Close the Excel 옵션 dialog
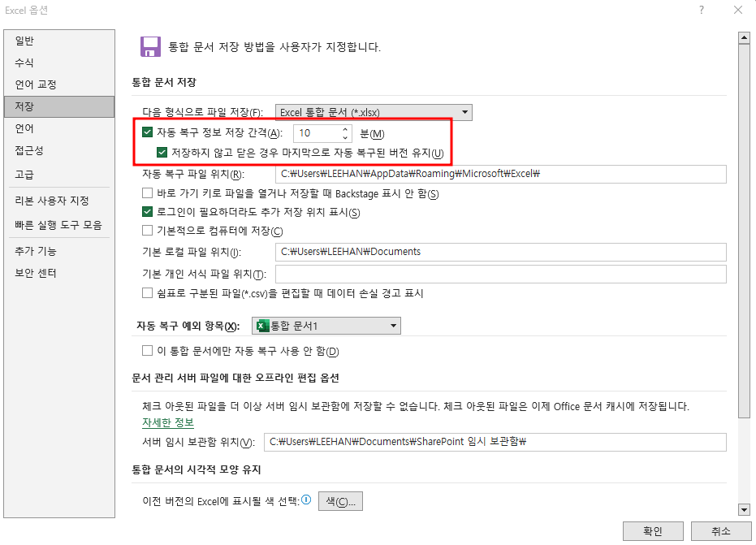Viewport: 756px width, 545px height. coord(737,10)
